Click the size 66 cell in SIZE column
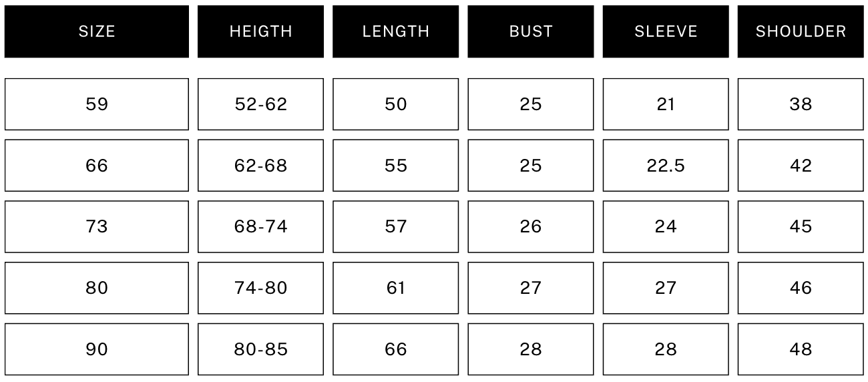 coord(97,166)
